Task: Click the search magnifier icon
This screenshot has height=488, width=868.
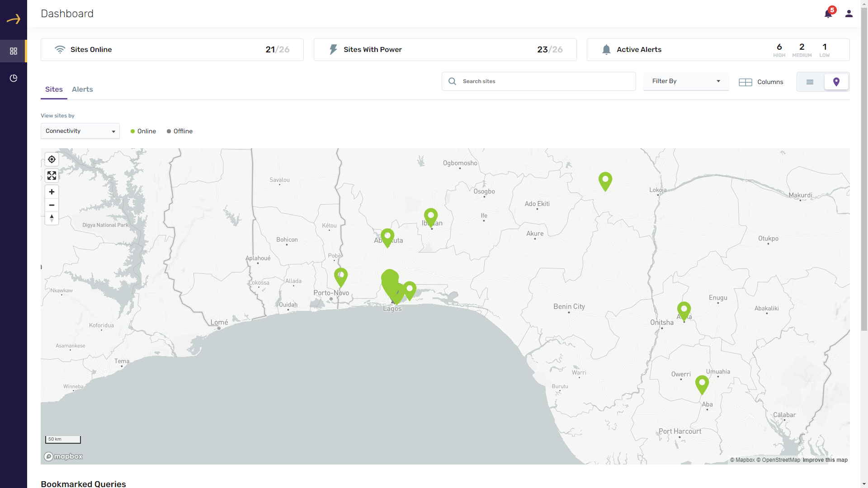Action: pos(452,81)
